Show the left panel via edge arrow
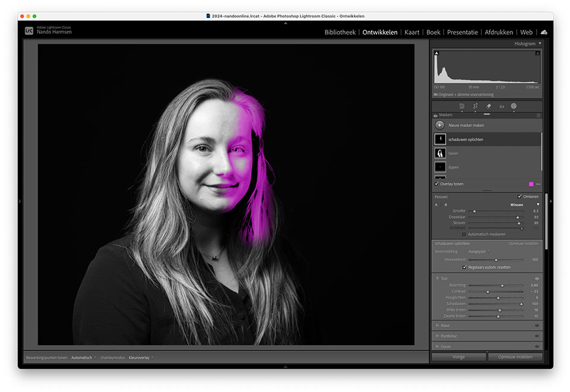This screenshot has height=392, width=570. click(x=20, y=201)
